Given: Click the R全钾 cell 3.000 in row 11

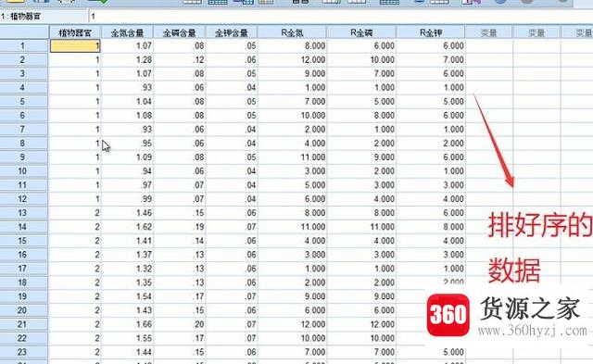Looking at the screenshot, I should [x=431, y=185].
